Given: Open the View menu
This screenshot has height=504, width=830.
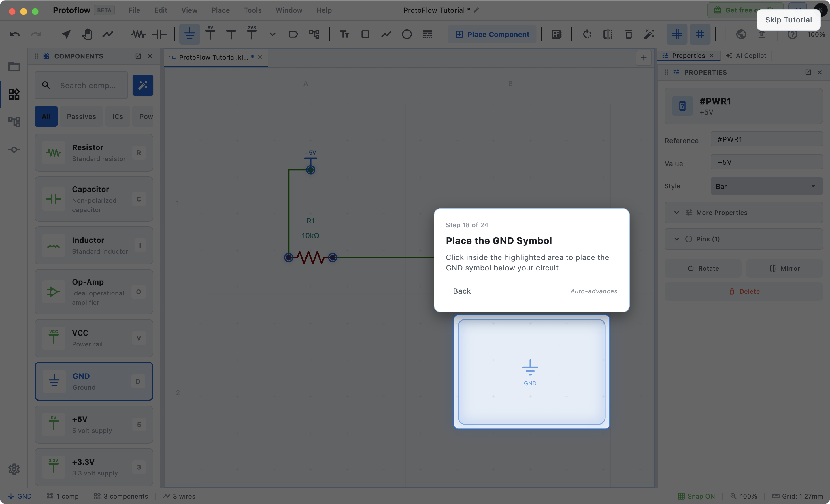Looking at the screenshot, I should [189, 10].
